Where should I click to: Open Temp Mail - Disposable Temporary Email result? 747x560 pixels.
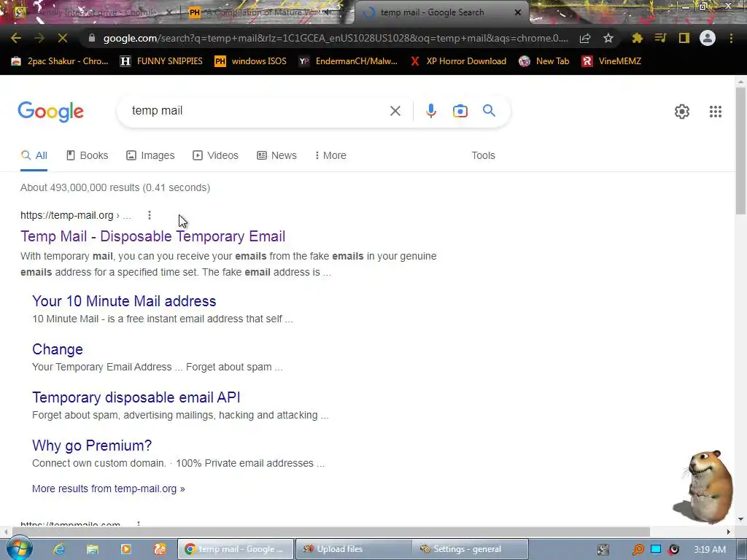click(x=152, y=236)
